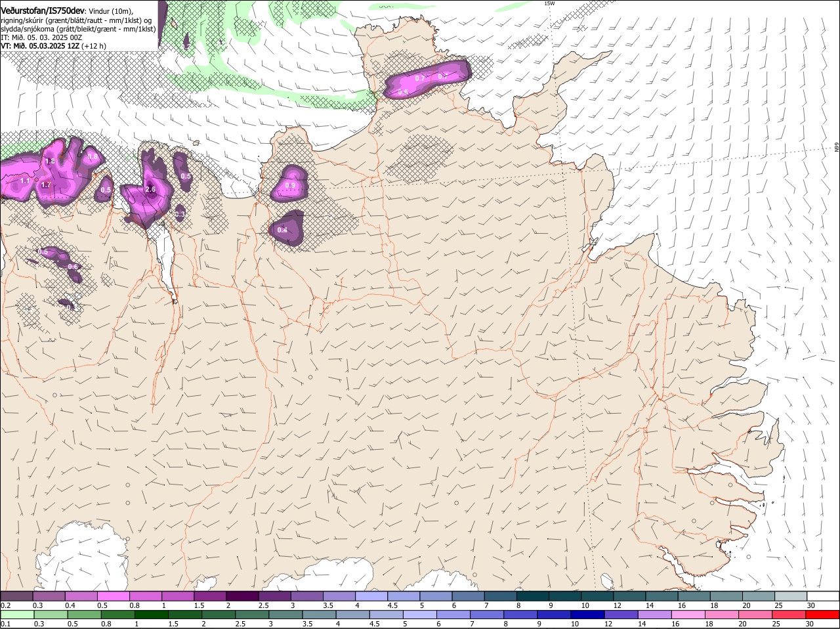
Task: Click the 'IT: Mið. 05. 03. 2025 00Z' line
Action: (41, 37)
